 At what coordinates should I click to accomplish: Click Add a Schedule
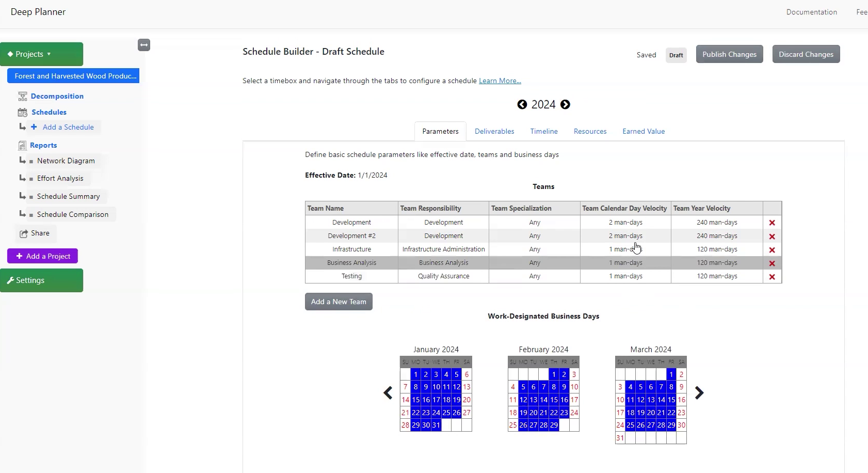[68, 127]
